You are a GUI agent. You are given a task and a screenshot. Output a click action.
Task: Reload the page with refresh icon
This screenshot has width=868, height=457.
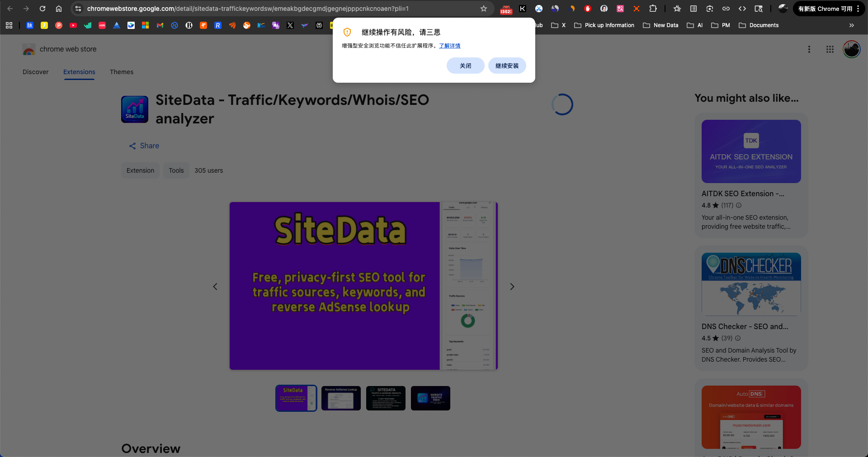point(42,9)
